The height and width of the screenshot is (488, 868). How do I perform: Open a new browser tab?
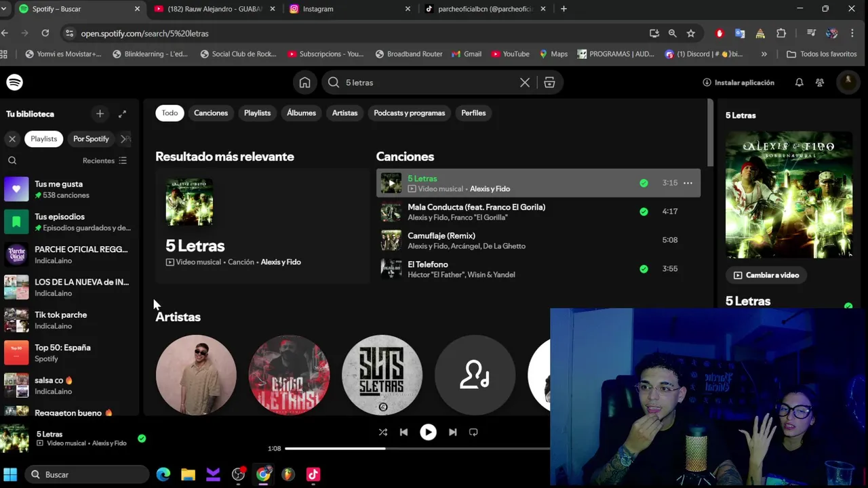tap(564, 9)
